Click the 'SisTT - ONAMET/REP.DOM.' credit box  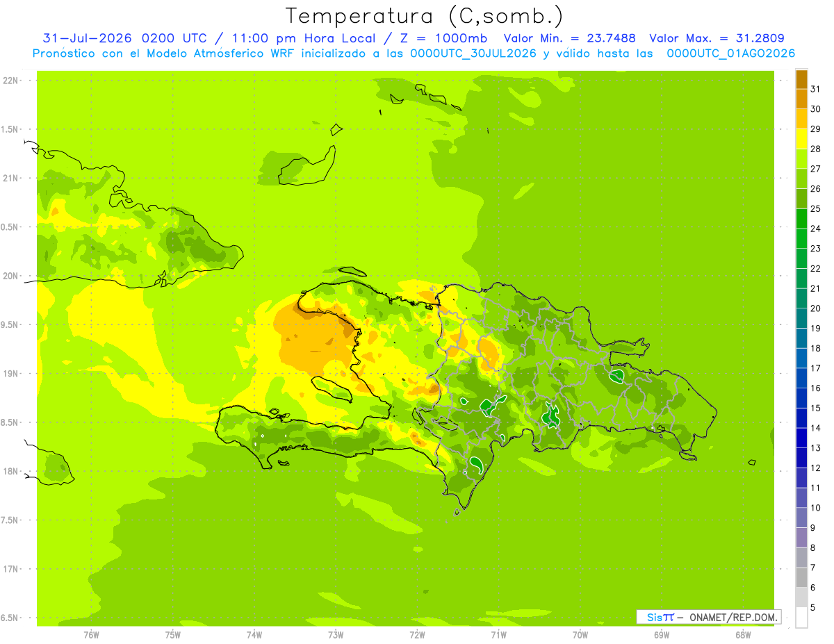click(x=709, y=617)
